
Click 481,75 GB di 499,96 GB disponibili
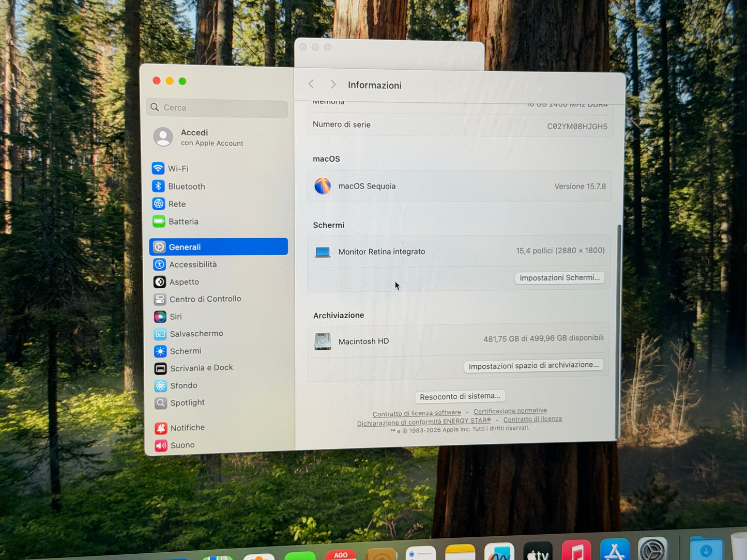(543, 338)
